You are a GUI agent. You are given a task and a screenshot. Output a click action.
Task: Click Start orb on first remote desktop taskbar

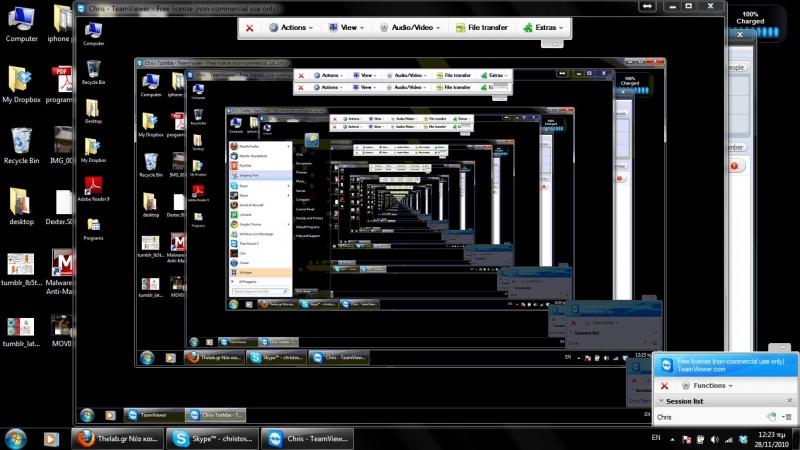point(87,415)
